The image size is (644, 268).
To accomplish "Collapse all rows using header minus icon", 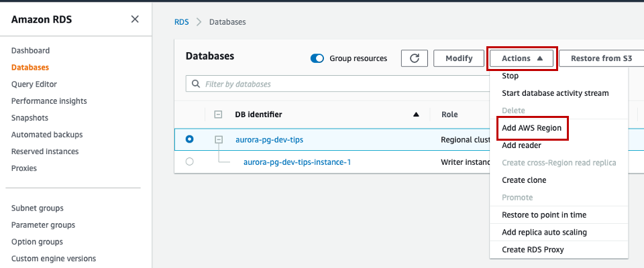I will pyautogui.click(x=218, y=115).
